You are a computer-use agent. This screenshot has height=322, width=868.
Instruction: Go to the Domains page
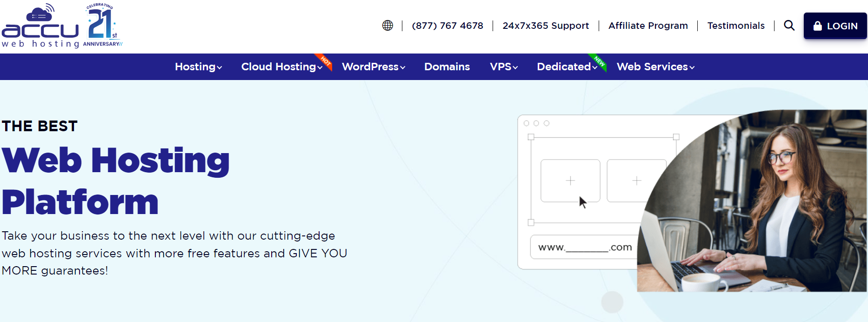(x=447, y=67)
